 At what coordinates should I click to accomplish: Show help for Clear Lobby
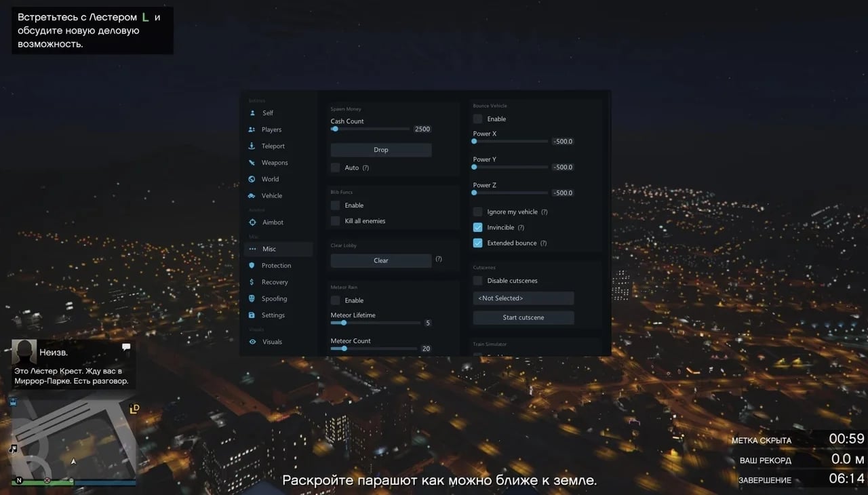tap(439, 259)
